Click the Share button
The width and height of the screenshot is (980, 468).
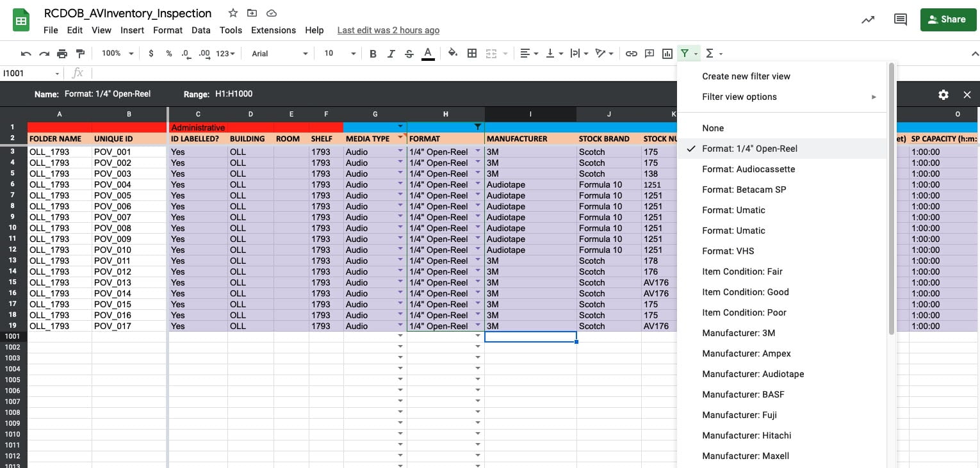[x=948, y=20]
